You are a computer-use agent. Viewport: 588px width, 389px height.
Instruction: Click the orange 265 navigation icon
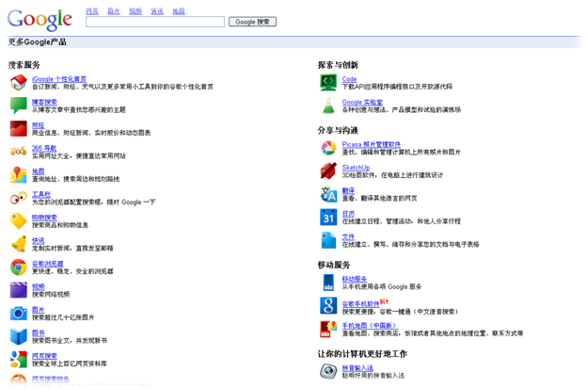[19, 152]
